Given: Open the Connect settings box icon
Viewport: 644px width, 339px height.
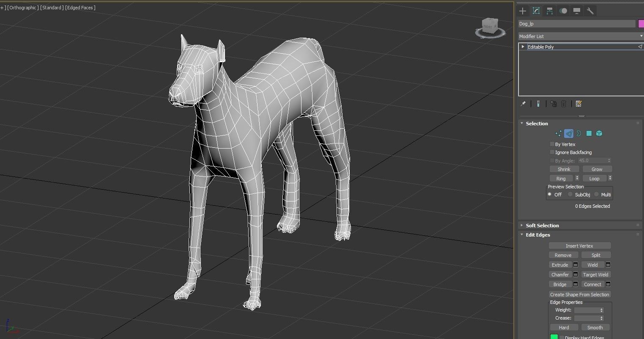Looking at the screenshot, I should click(x=608, y=284).
